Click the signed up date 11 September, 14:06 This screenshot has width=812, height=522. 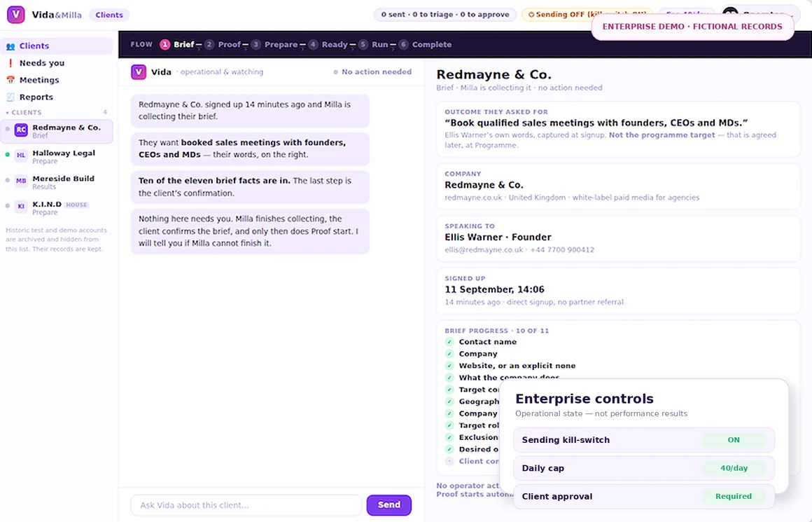[495, 289]
